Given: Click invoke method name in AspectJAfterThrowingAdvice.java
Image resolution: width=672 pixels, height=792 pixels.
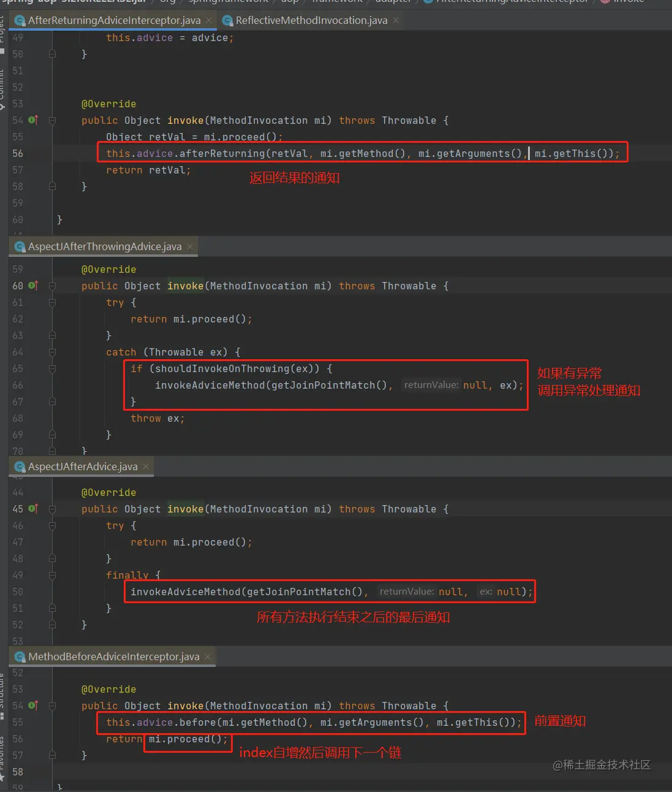Looking at the screenshot, I should [x=185, y=286].
